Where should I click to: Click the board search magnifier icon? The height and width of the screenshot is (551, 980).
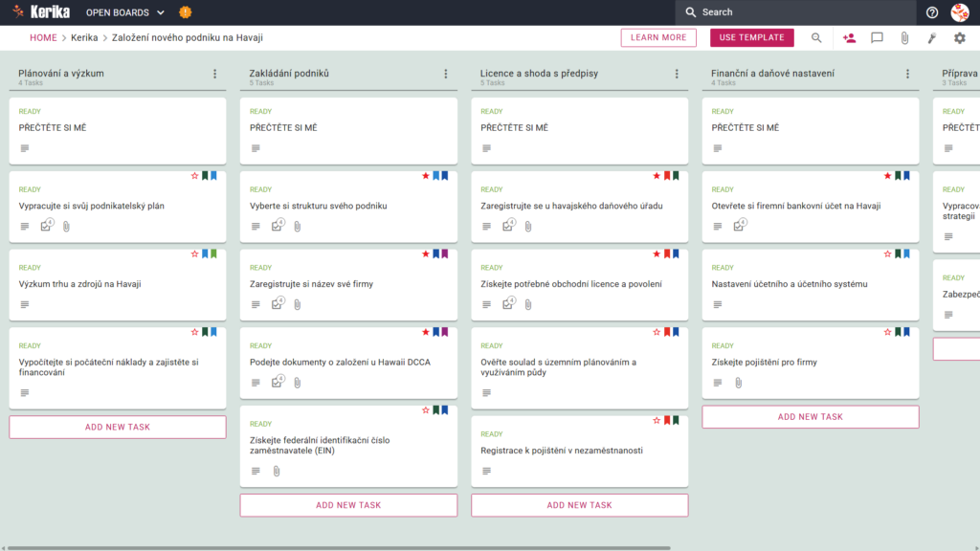click(816, 37)
